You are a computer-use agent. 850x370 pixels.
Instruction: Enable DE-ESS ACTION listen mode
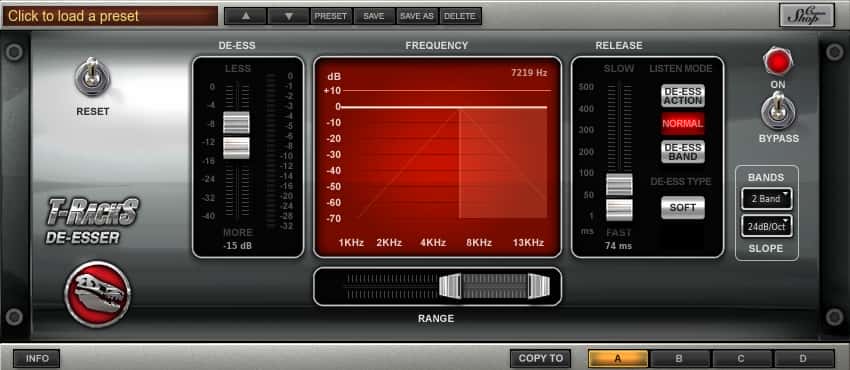point(683,96)
